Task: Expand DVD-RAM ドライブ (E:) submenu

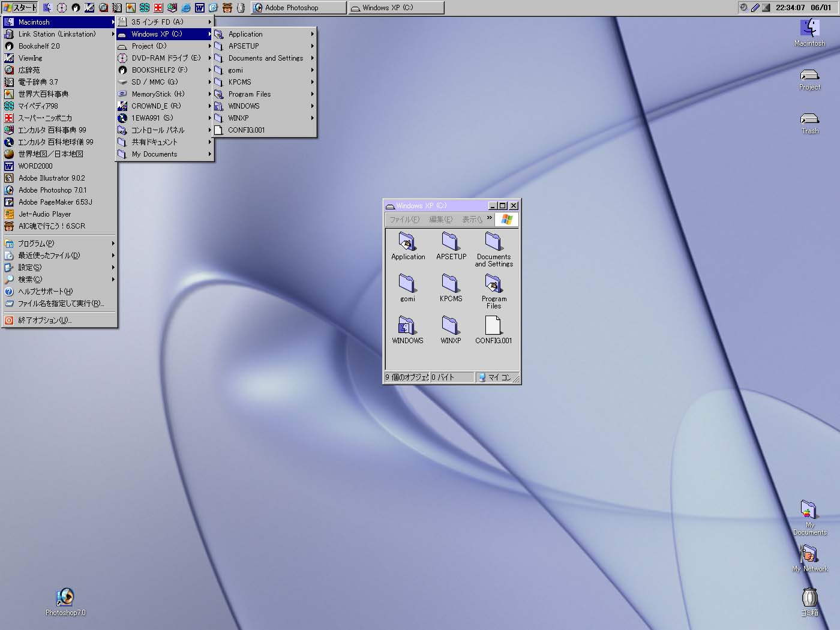Action: (x=164, y=58)
